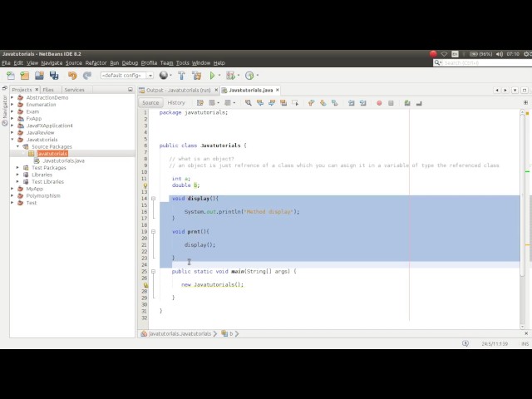Image resolution: width=532 pixels, height=399 pixels.
Task: Click the Comment icon in editor toolbar
Action: 407,102
